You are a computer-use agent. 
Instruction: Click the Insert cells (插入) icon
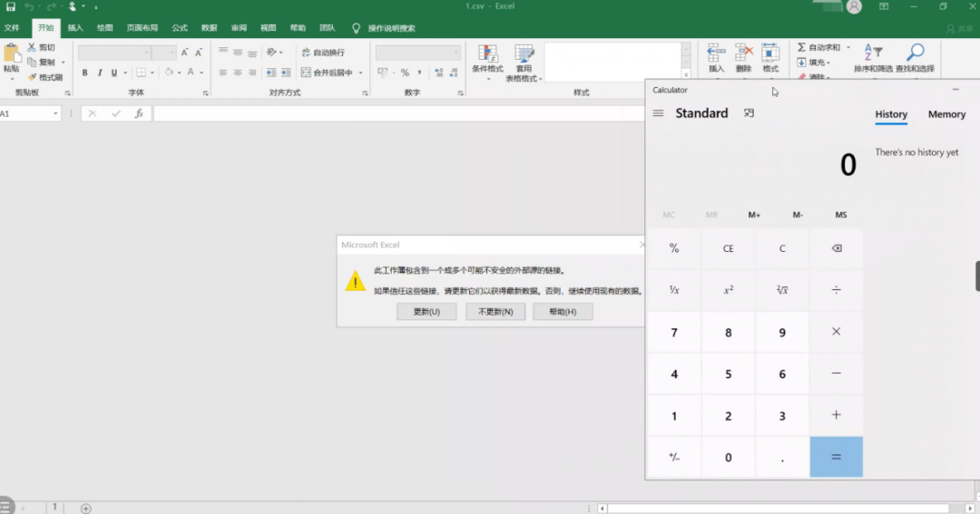click(716, 58)
